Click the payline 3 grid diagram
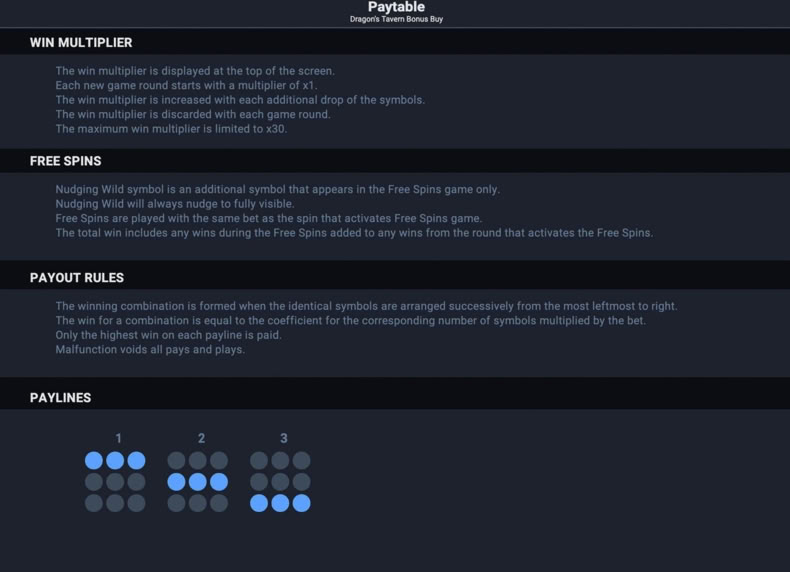This screenshot has width=790, height=572. click(280, 481)
